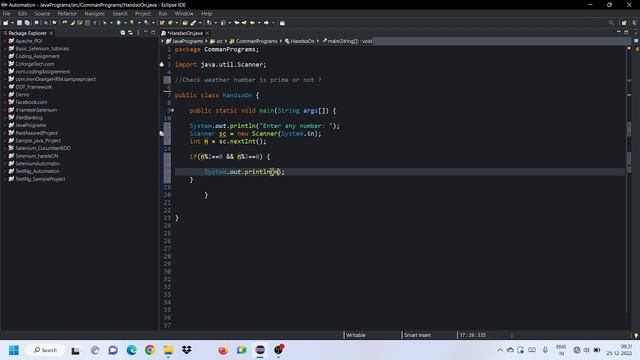Select the HandsOn.java editor tab
Screen dimensions: 640x360
[184, 33]
